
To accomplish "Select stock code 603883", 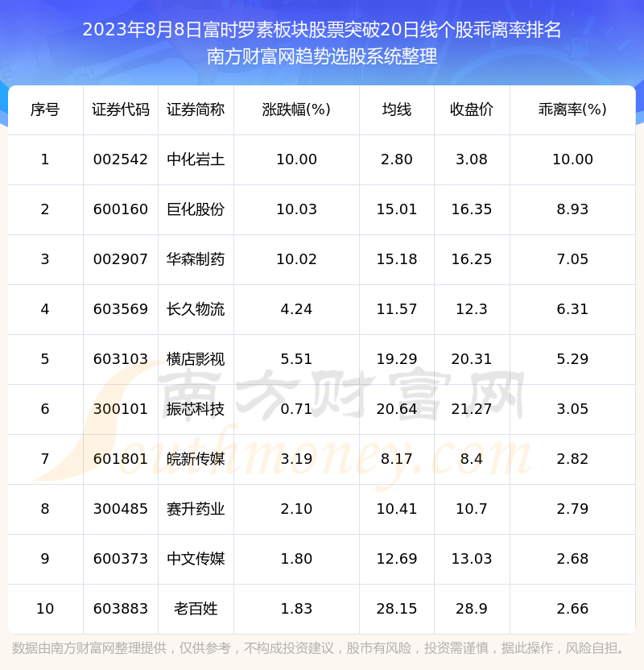I will [x=121, y=609].
